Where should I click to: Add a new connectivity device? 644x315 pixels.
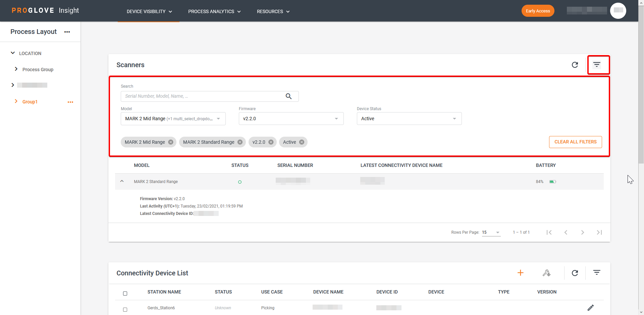521,273
